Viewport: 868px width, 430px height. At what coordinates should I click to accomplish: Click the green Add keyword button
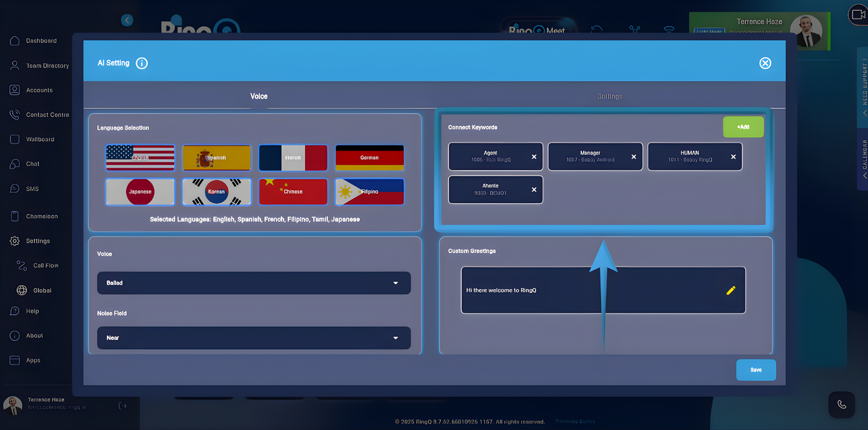click(743, 126)
